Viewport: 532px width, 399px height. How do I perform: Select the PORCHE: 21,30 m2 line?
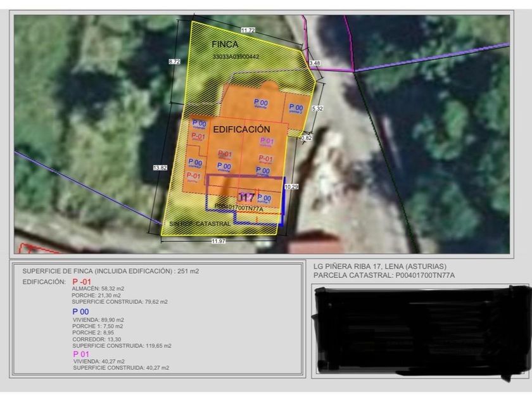96,296
